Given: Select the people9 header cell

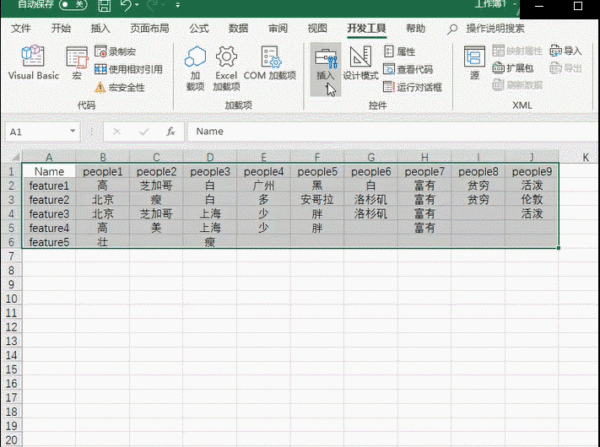Looking at the screenshot, I should (x=532, y=171).
